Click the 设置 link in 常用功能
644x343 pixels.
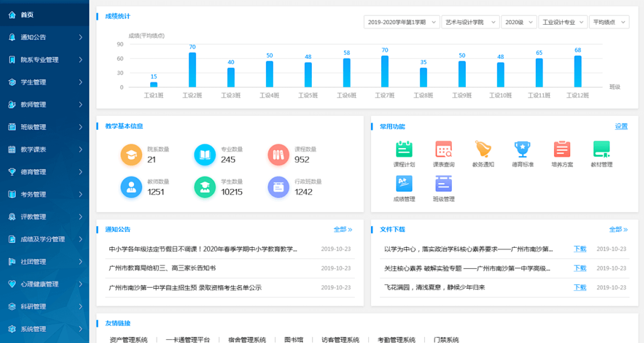(622, 125)
